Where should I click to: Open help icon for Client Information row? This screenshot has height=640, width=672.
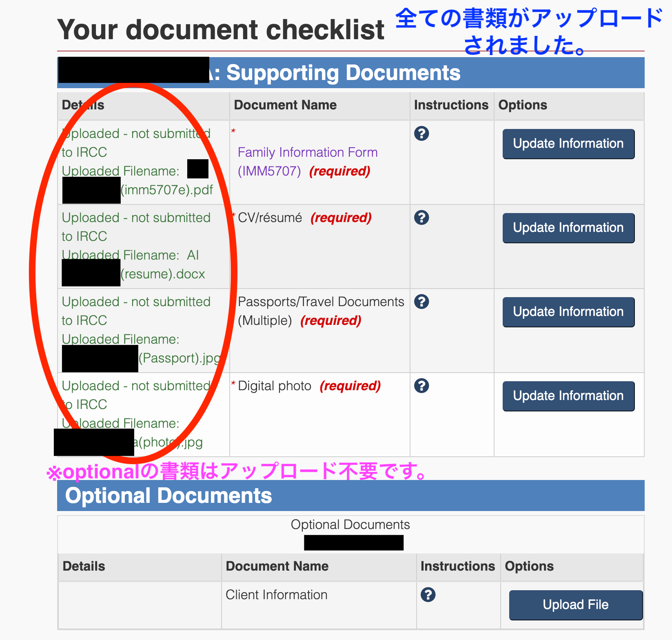coord(428,595)
